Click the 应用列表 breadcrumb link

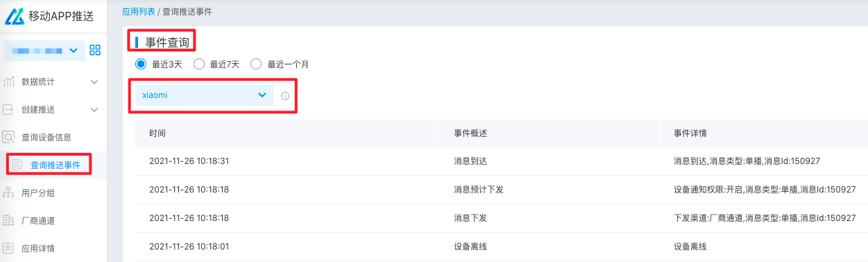click(139, 12)
